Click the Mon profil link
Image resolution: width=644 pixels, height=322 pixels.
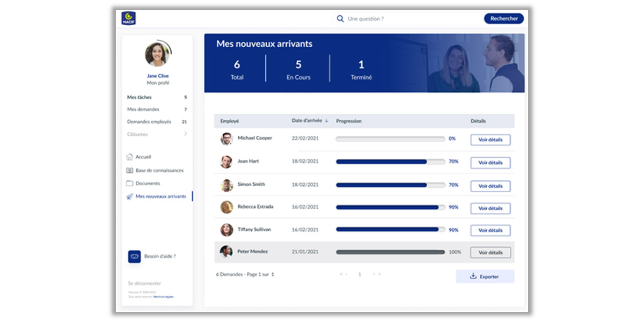(x=158, y=83)
